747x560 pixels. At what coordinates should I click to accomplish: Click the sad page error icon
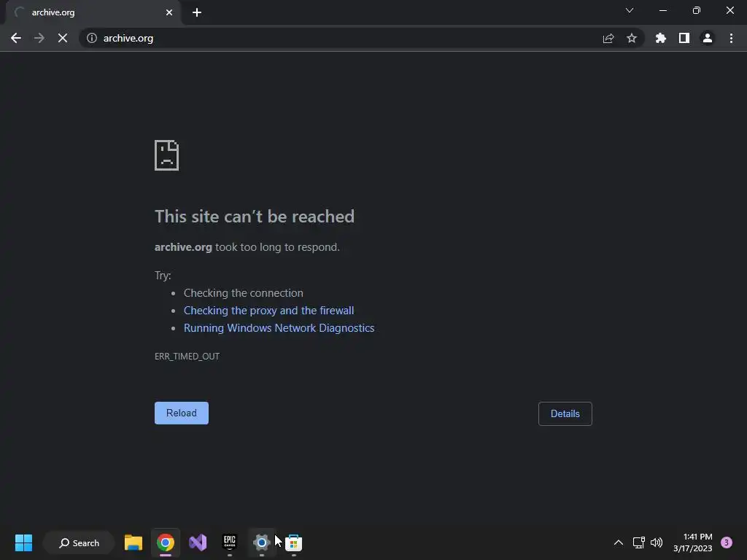(167, 155)
